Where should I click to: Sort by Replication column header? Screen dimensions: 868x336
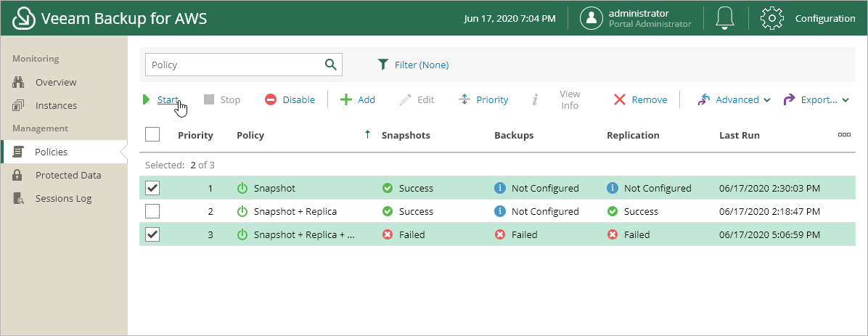(634, 135)
